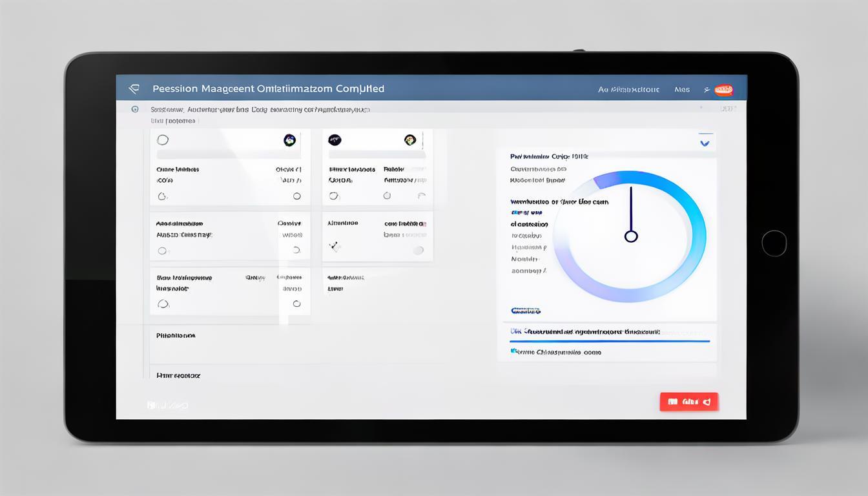Open the 'Mes' item in the header

pos(682,90)
